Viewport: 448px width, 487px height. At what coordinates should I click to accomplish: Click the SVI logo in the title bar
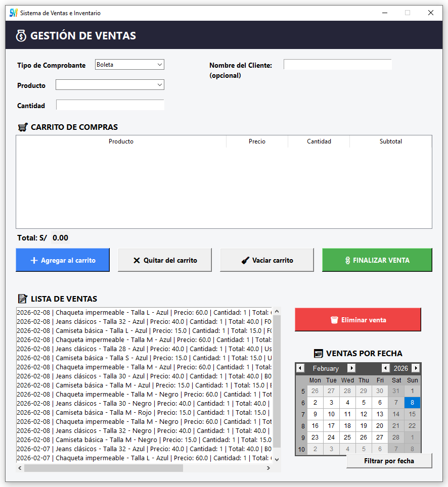pos(14,13)
